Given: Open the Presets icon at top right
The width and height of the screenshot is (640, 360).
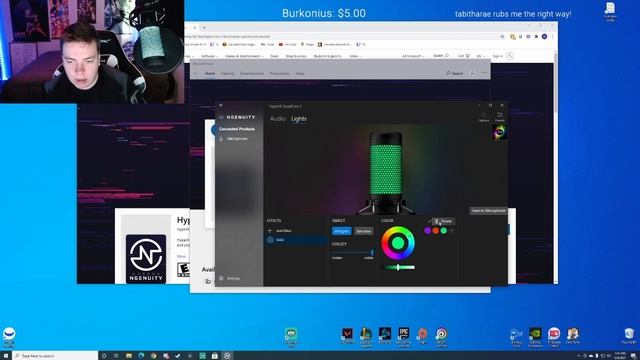Looking at the screenshot, I should (x=500, y=116).
